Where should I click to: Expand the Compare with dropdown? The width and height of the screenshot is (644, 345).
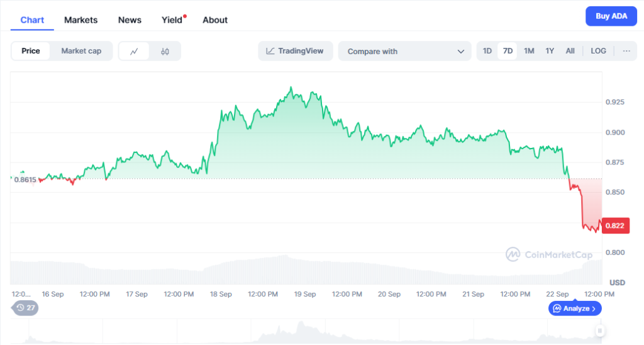[x=404, y=51]
